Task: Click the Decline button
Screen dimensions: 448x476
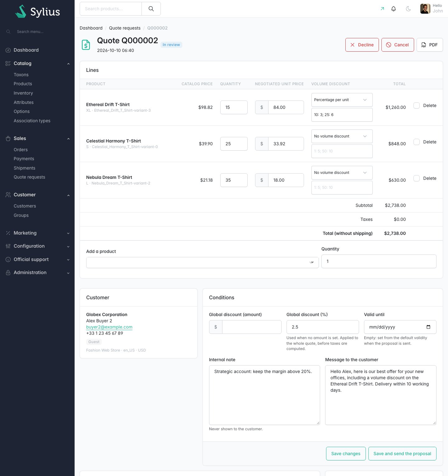Action: (x=362, y=45)
